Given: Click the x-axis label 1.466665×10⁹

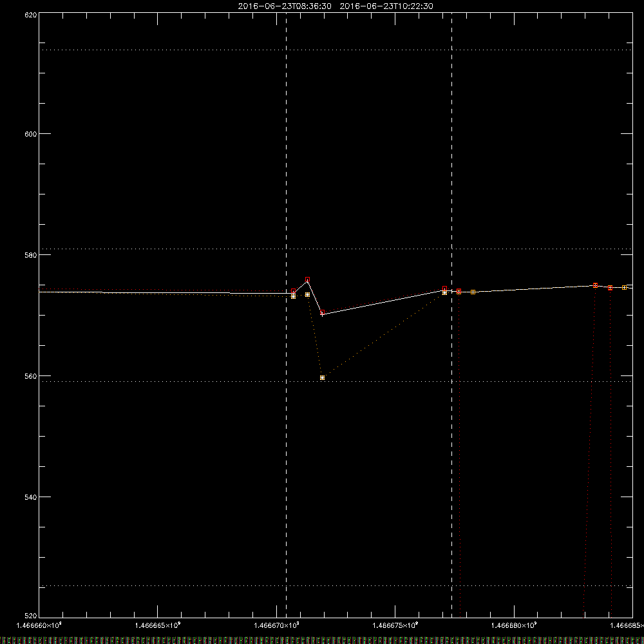Looking at the screenshot, I should pyautogui.click(x=158, y=625).
